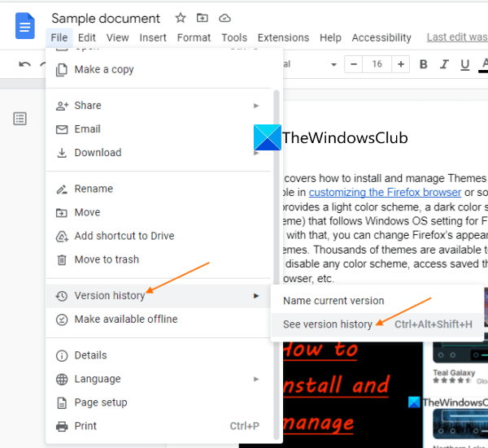
Task: Click the Rename pencil icon
Action: [x=62, y=189]
